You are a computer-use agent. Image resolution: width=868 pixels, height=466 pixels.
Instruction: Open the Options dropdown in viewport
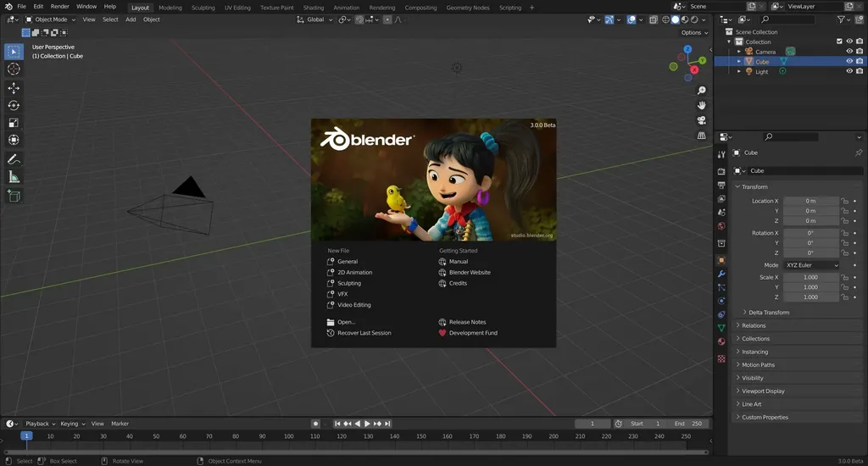(694, 33)
